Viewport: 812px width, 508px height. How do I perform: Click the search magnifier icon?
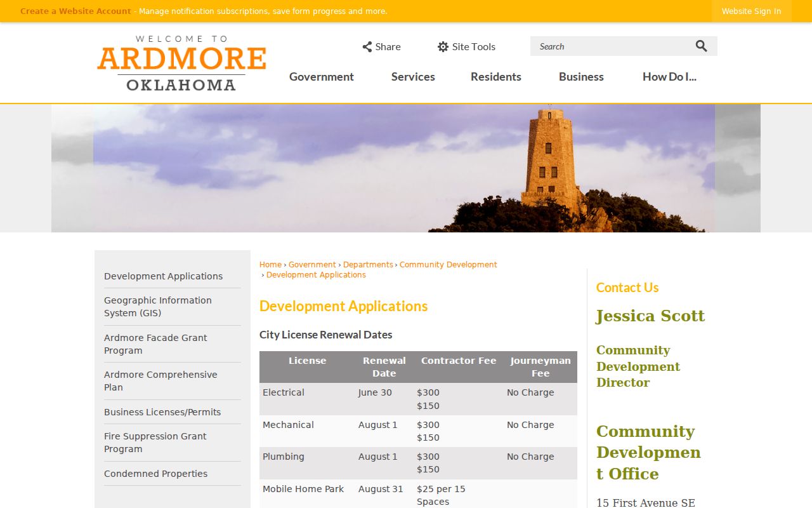(701, 46)
